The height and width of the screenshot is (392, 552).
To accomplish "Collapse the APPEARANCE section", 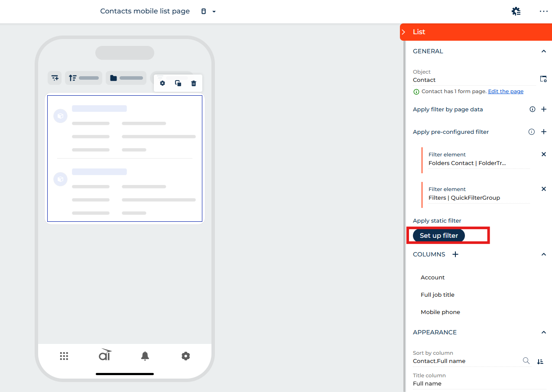I will click(544, 332).
